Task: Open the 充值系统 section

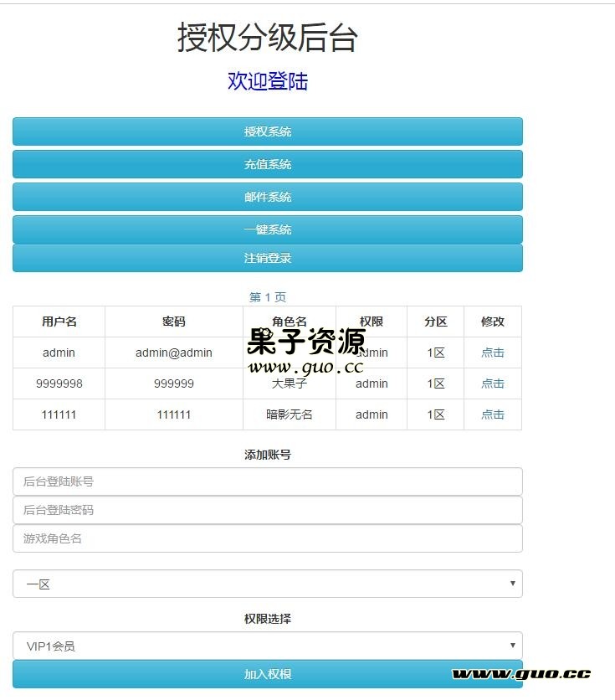Action: pos(268,164)
